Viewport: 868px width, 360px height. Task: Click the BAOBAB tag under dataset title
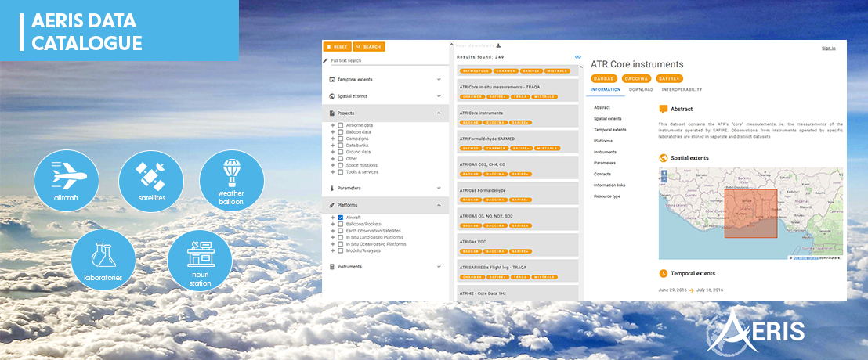click(x=604, y=78)
